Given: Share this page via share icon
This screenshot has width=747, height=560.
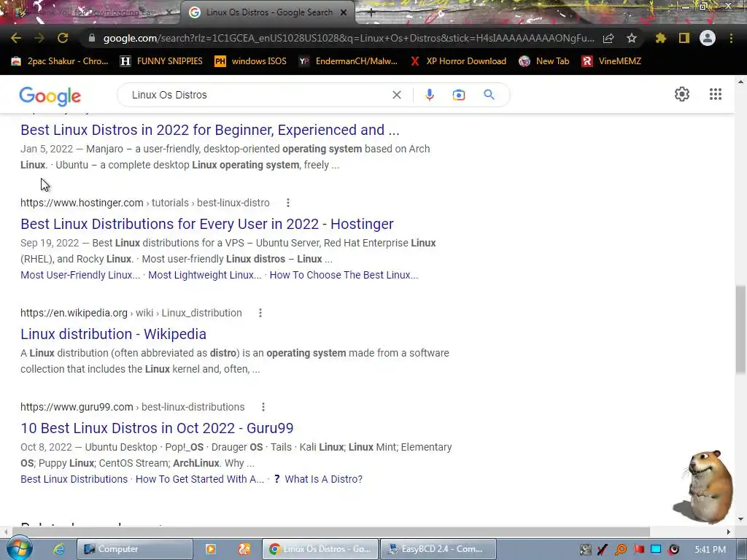Looking at the screenshot, I should 608,38.
